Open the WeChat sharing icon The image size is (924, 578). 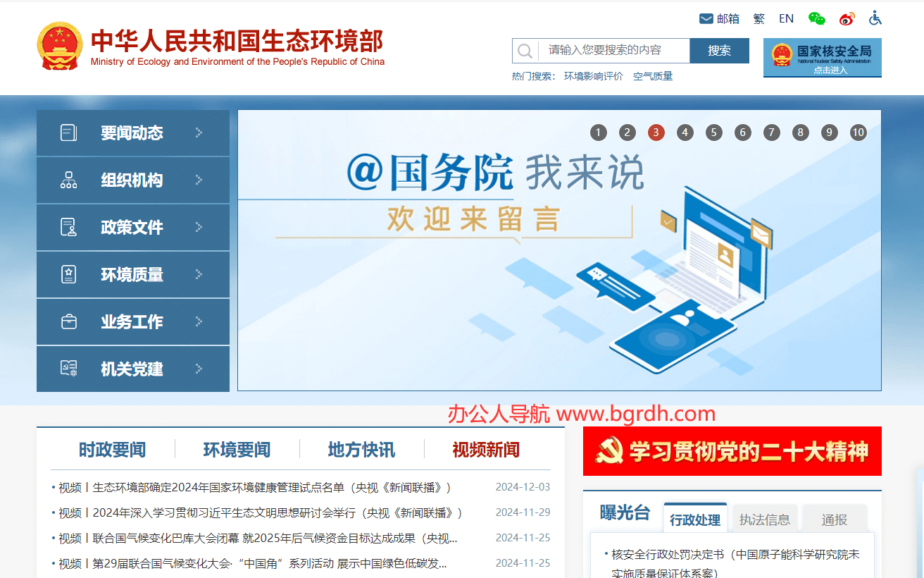816,18
